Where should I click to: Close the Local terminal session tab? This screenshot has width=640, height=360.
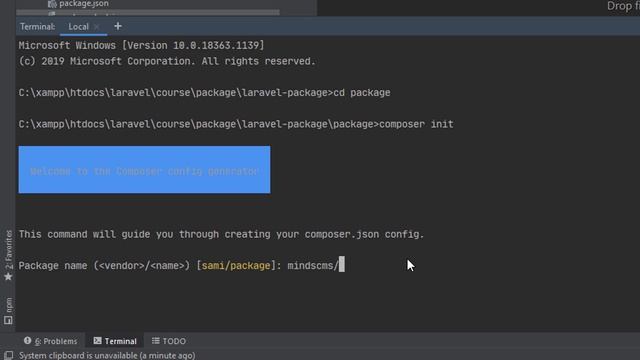[97, 27]
